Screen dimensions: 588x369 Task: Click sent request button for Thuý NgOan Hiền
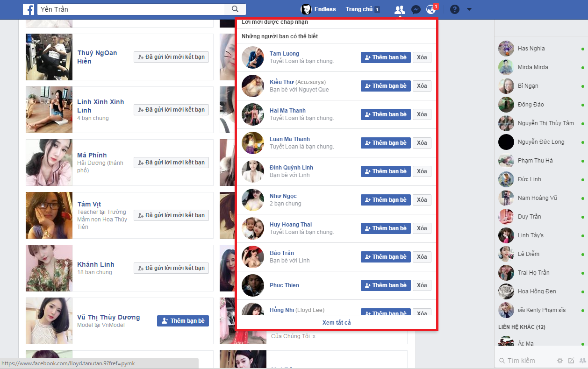[x=171, y=57]
